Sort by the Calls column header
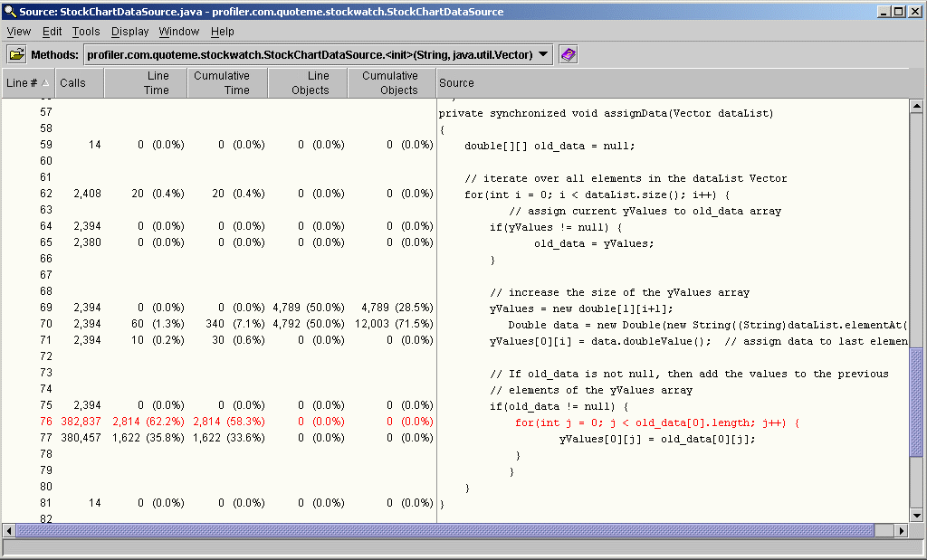 [x=73, y=83]
